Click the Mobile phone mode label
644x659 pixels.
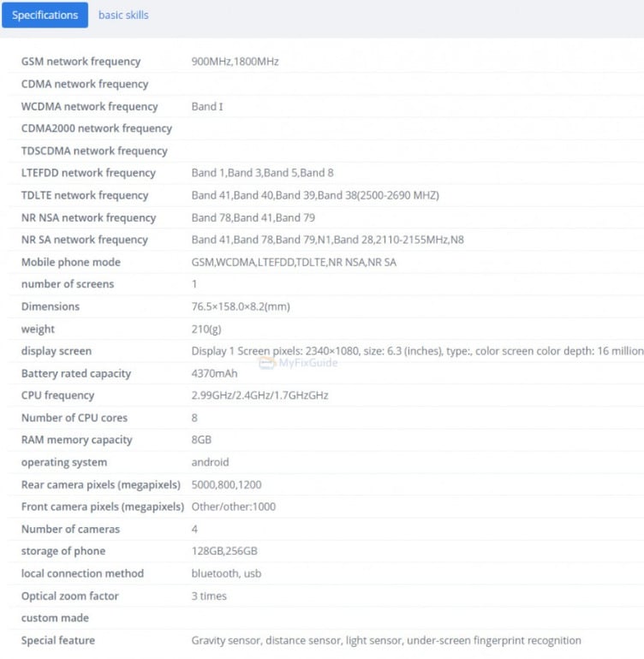[x=71, y=262]
